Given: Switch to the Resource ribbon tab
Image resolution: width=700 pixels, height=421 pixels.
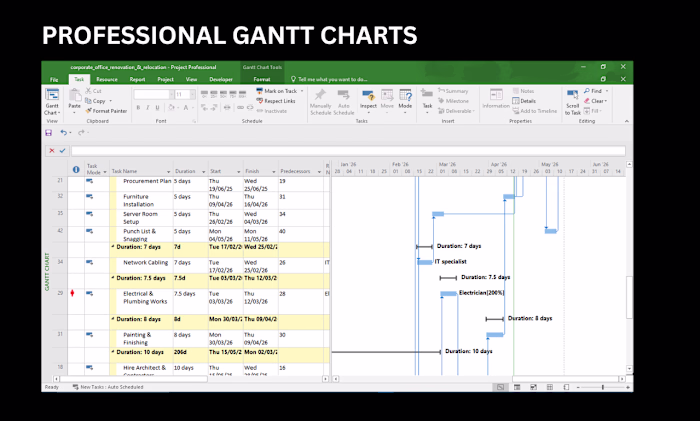Looking at the screenshot, I should point(107,79).
